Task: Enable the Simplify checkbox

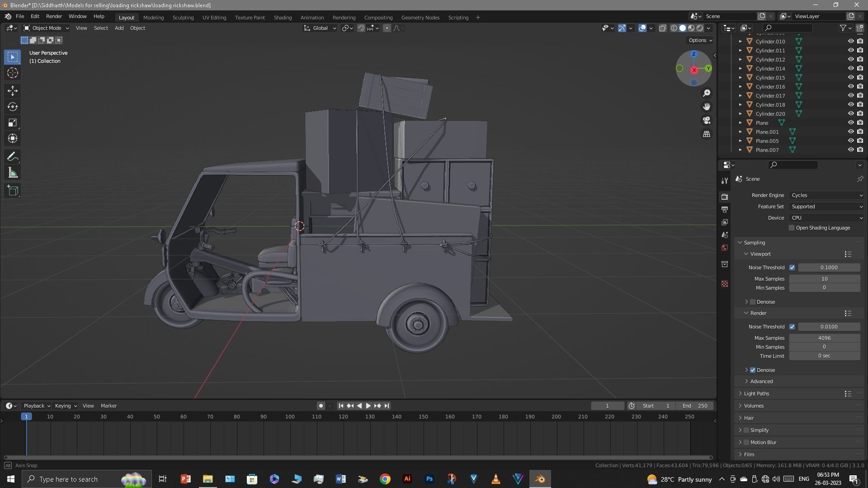Action: (746, 430)
